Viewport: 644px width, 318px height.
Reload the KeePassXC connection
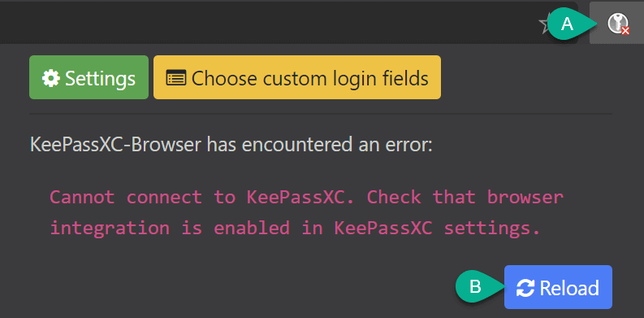[558, 287]
